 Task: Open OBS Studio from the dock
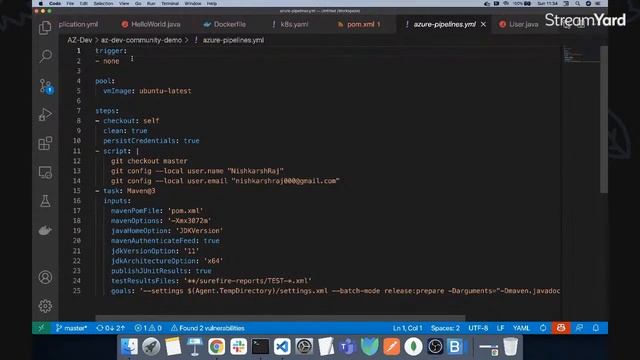pos(435,347)
